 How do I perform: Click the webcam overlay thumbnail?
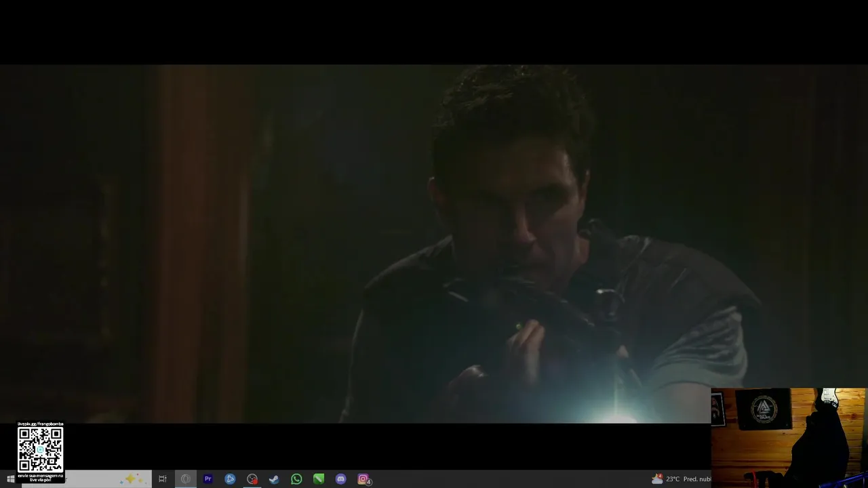click(789, 437)
